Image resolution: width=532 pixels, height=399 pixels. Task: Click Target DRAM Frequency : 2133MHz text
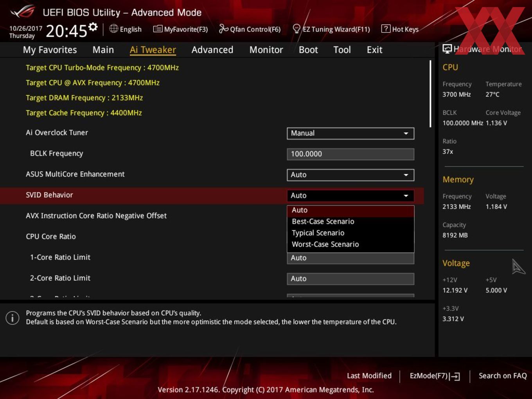click(x=84, y=98)
